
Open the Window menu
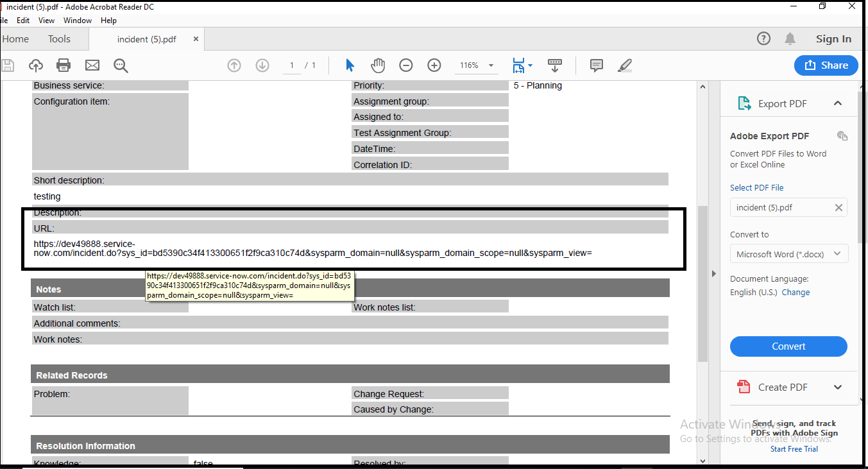(x=78, y=21)
